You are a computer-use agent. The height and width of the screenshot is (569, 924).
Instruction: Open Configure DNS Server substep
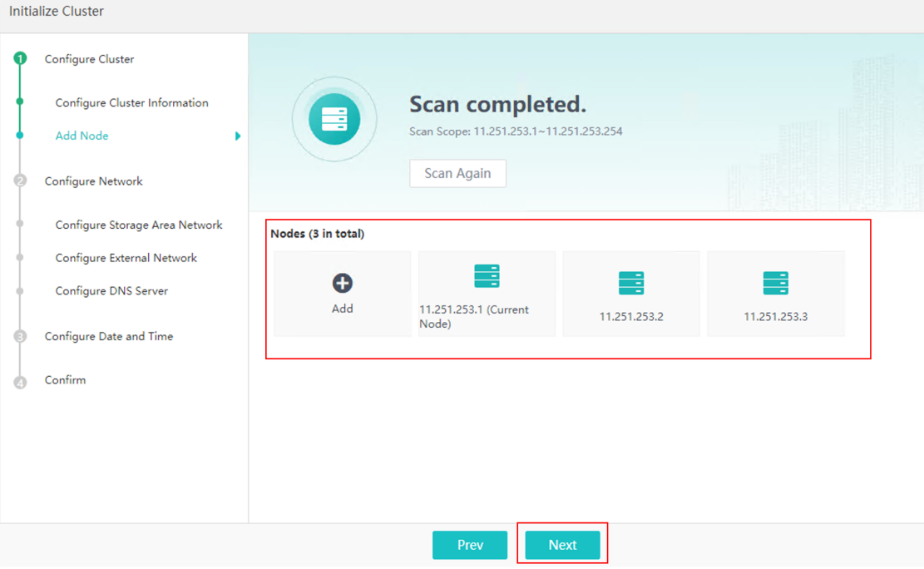(x=112, y=290)
